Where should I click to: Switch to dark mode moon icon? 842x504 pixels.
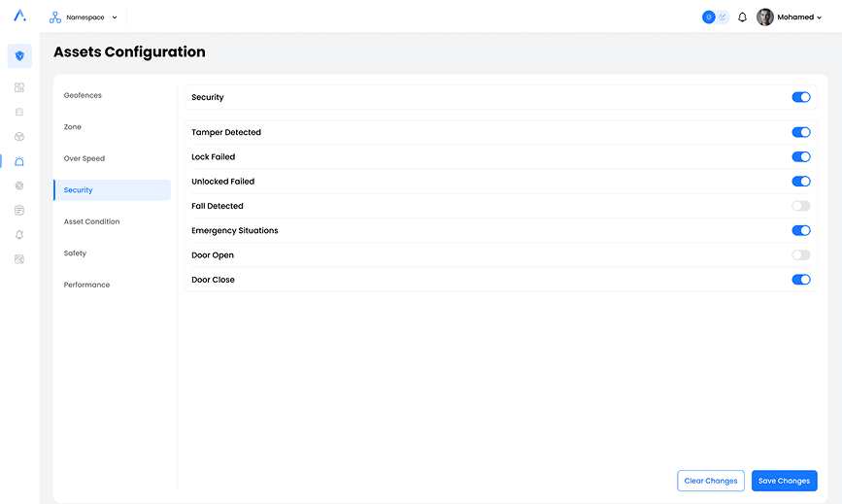coord(723,17)
